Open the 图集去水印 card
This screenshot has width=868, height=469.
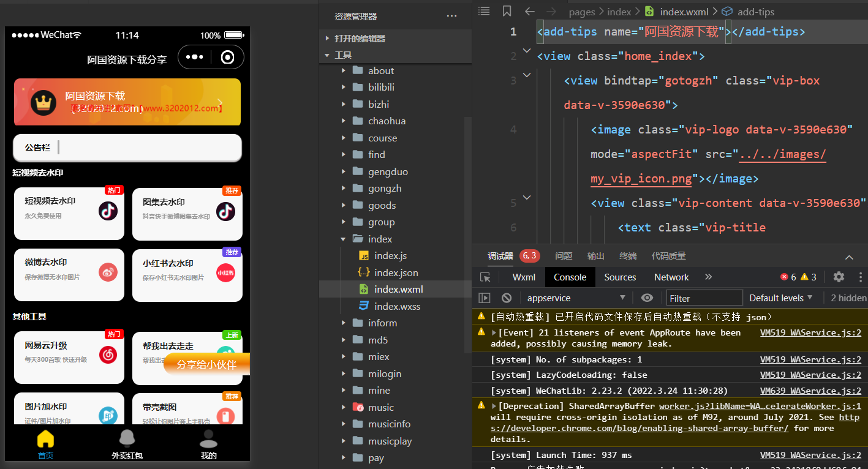187,214
